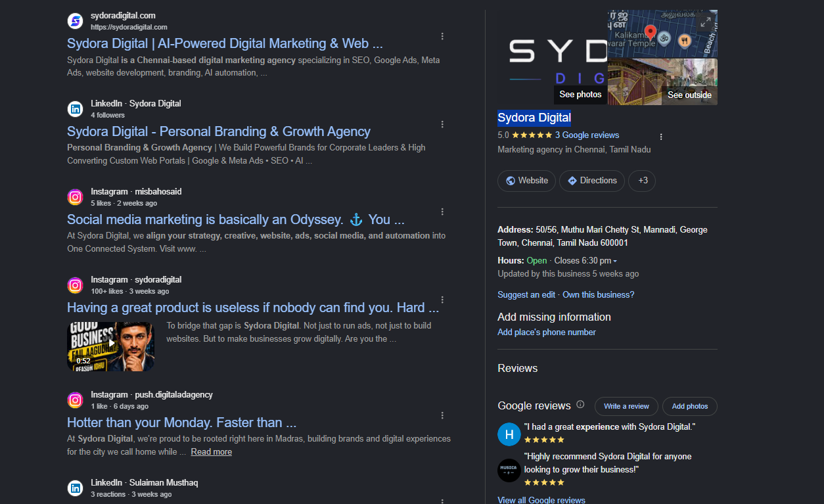Click the Musica reviewer avatar

pyautogui.click(x=509, y=470)
